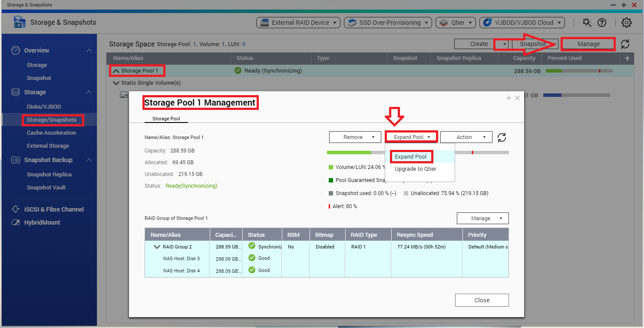Click the maintenance tools wrench icon
Viewport: 644px width, 328px height.
587,23
